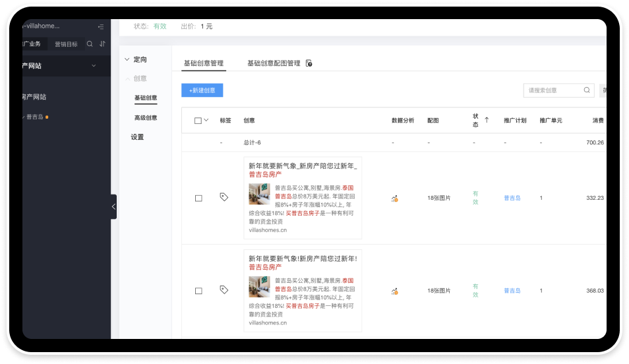This screenshot has width=629, height=364.
Task: Check the select-all checkbox in table header
Action: click(198, 121)
